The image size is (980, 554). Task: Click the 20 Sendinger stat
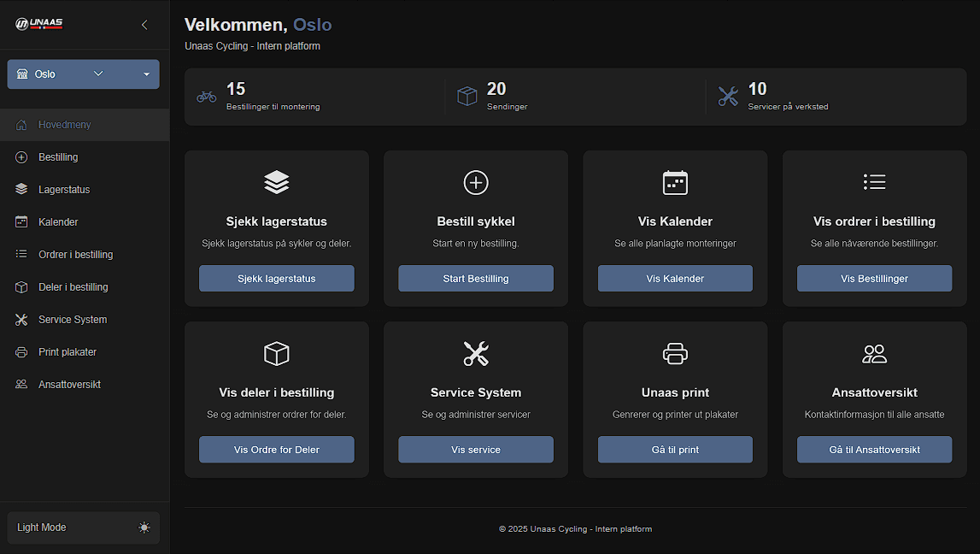(507, 97)
